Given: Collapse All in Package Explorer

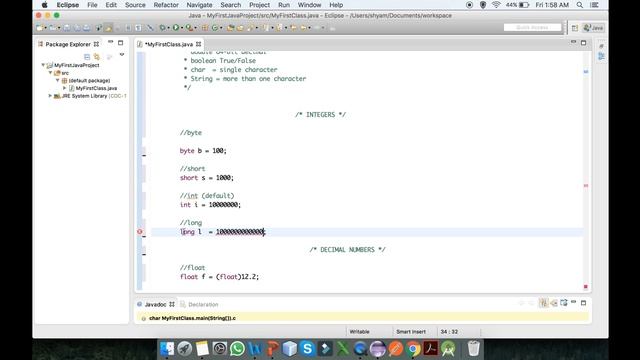Looking at the screenshot, I should point(87,57).
